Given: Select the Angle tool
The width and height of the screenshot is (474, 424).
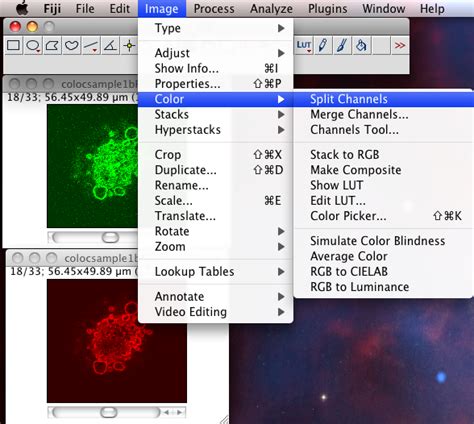Looking at the screenshot, I should coord(110,46).
